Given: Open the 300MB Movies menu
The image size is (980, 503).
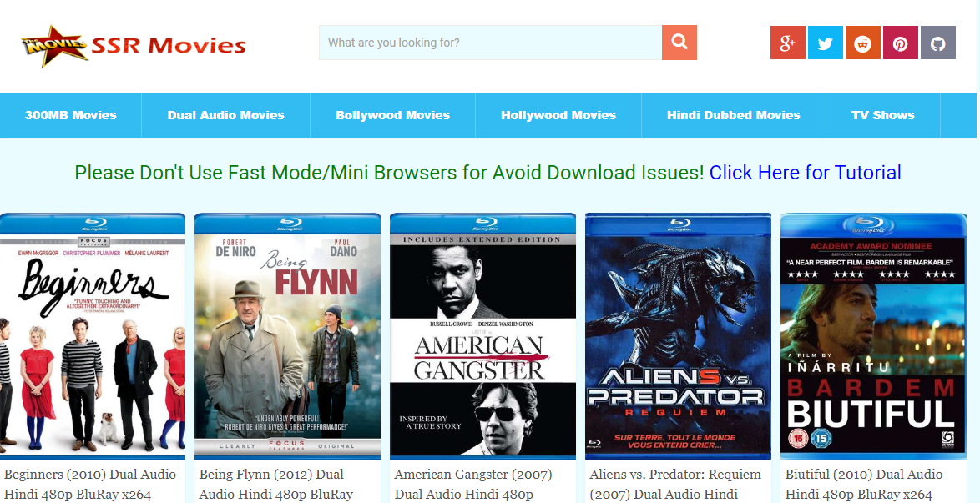Looking at the screenshot, I should click(x=71, y=115).
